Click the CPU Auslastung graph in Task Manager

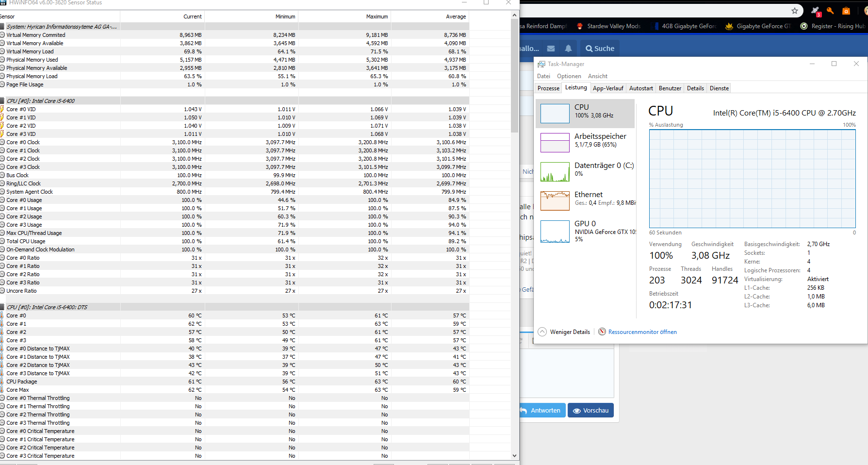[752, 179]
